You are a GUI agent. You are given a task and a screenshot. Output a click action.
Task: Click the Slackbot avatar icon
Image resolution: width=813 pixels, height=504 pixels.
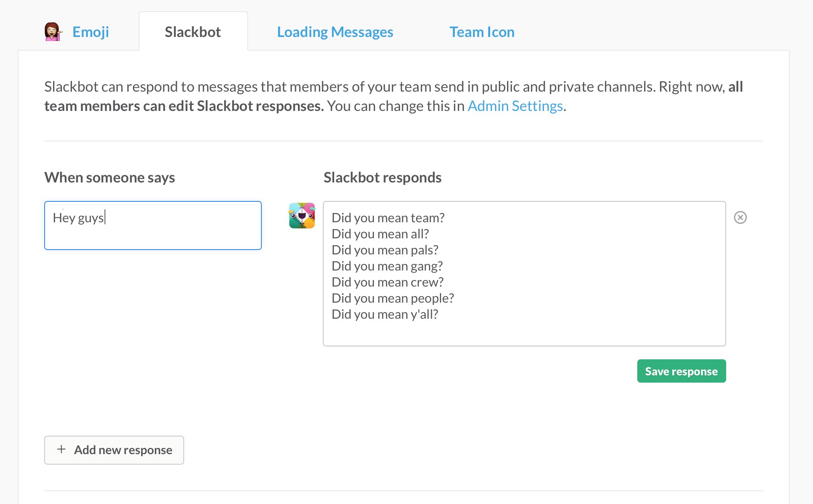pyautogui.click(x=302, y=215)
